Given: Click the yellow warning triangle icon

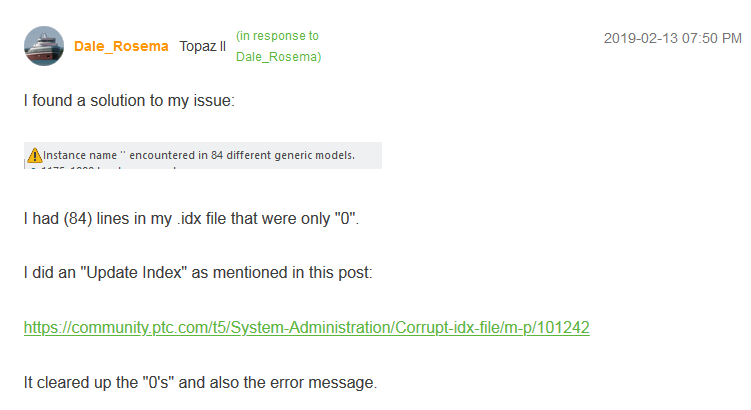Looking at the screenshot, I should click(35, 155).
